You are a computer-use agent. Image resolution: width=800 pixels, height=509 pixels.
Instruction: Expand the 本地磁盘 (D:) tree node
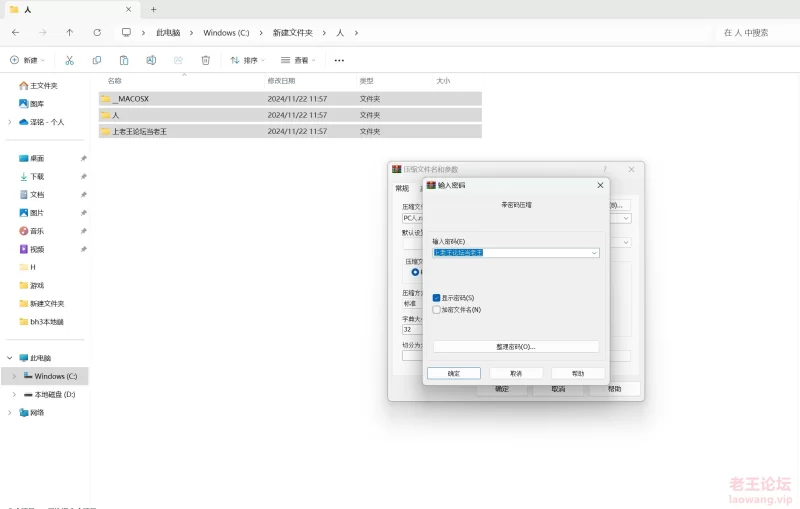[14, 394]
